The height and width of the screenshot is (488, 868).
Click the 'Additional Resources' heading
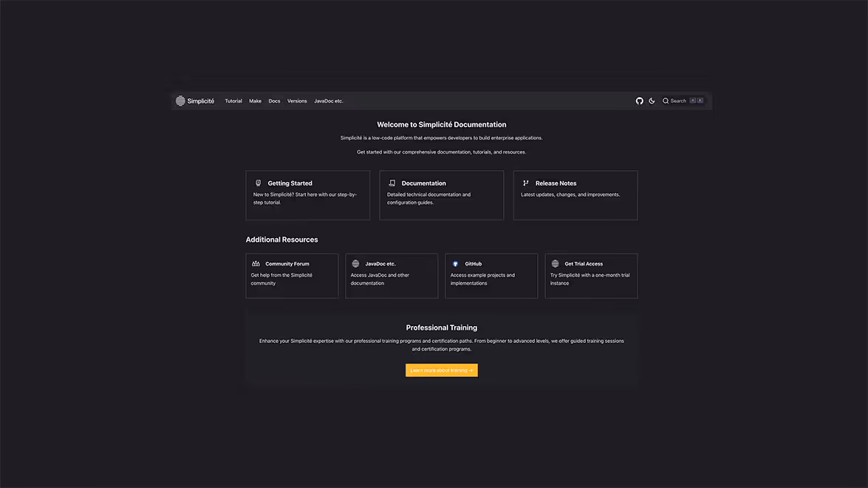tap(281, 240)
